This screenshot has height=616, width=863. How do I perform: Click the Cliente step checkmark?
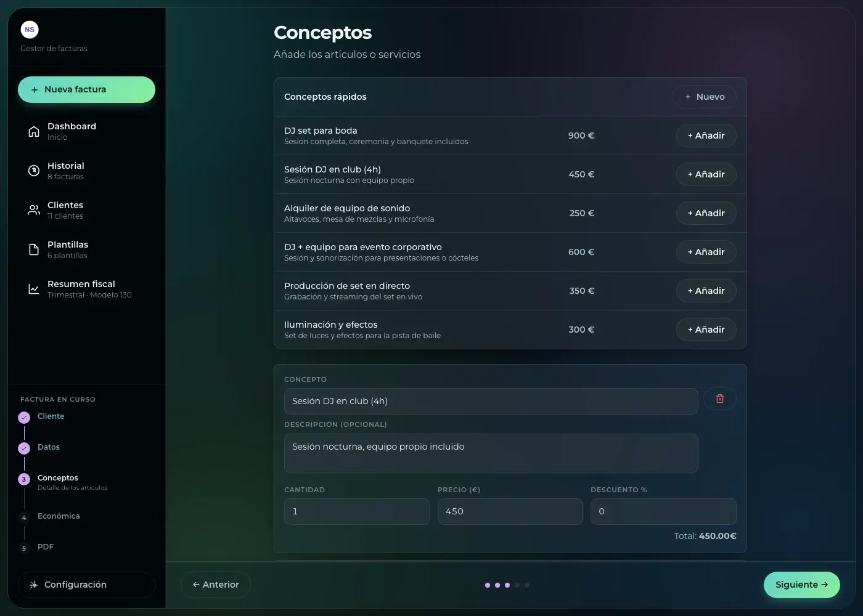[x=24, y=417]
